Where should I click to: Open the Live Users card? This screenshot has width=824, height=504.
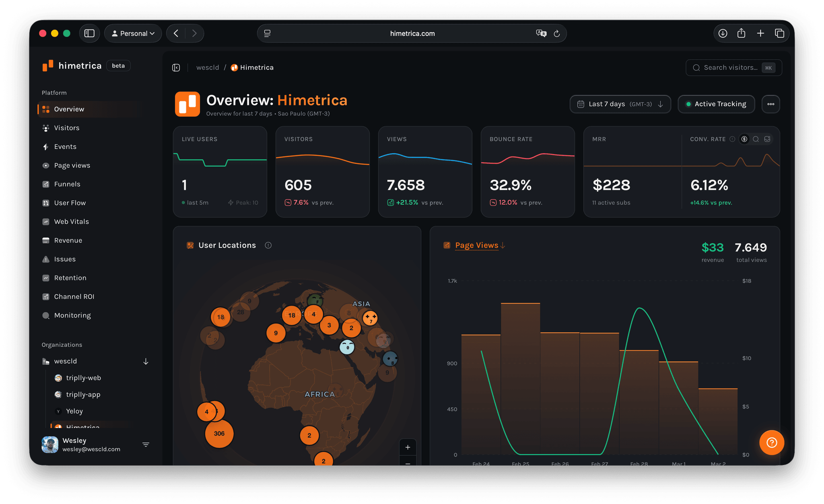click(220, 172)
